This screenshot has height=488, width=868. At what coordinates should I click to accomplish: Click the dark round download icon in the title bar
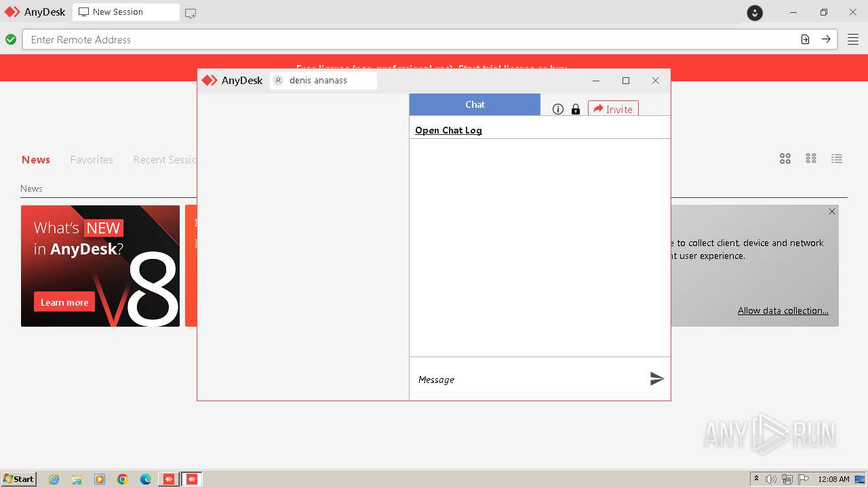tap(755, 12)
